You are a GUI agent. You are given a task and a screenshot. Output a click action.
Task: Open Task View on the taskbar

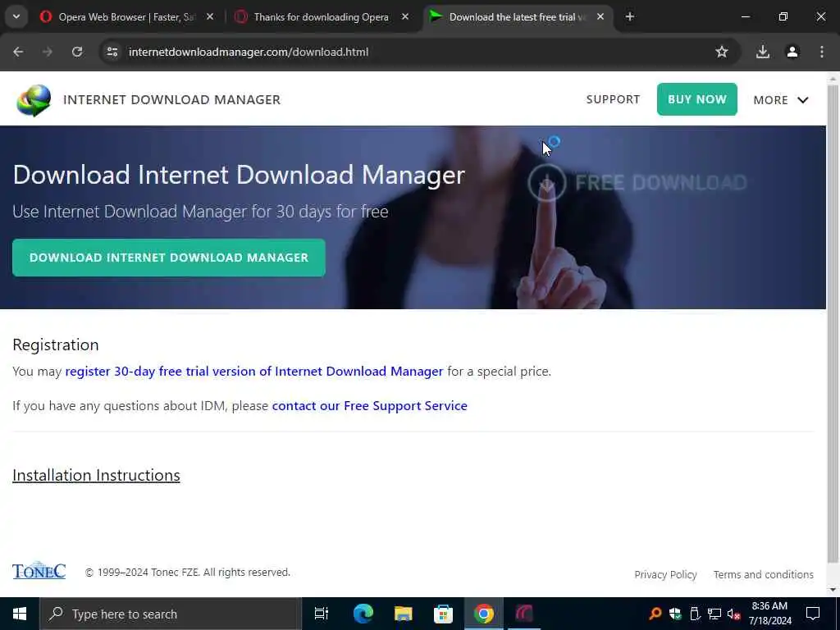(321, 614)
